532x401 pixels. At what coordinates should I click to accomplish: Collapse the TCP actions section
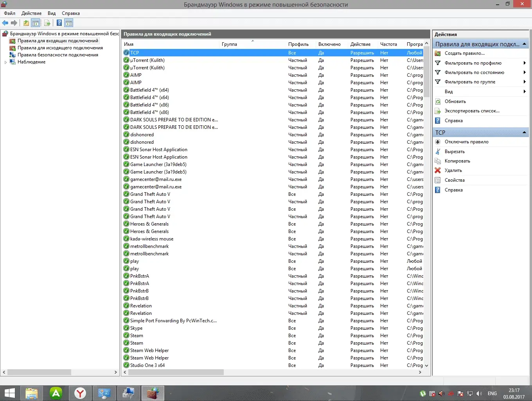click(x=524, y=132)
